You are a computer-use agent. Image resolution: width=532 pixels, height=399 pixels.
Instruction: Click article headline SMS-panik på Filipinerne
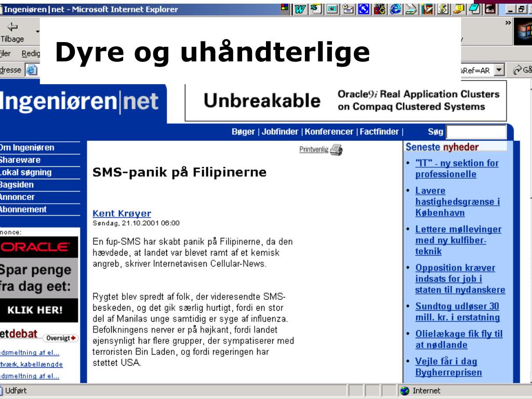pyautogui.click(x=179, y=172)
